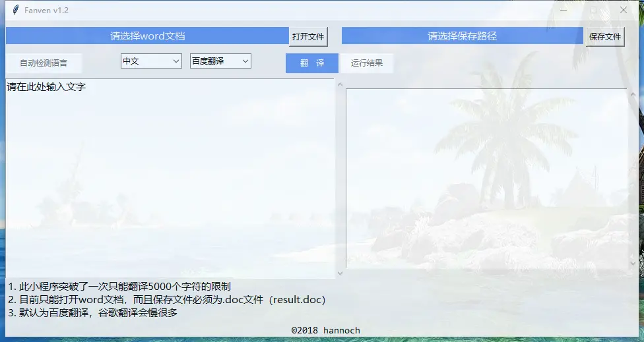Click the 请选择保存路径 path field
The image size is (644, 342).
pos(463,36)
